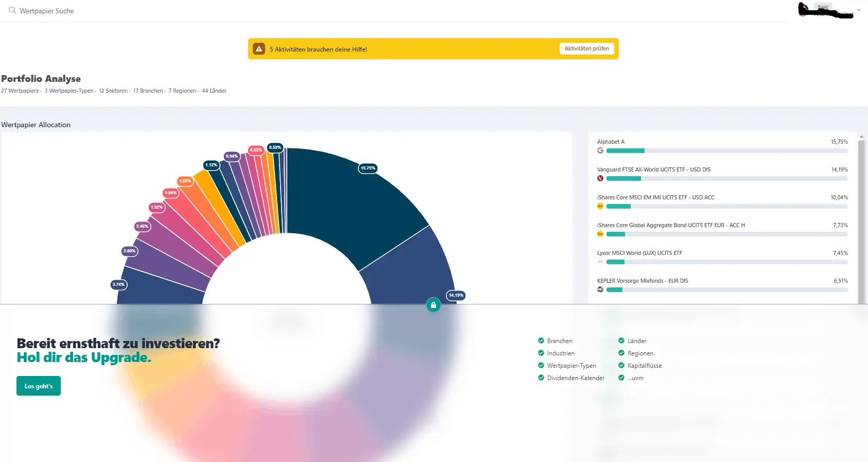The image size is (868, 462).
Task: Click the checkmark icon beside Regionen
Action: click(x=621, y=353)
